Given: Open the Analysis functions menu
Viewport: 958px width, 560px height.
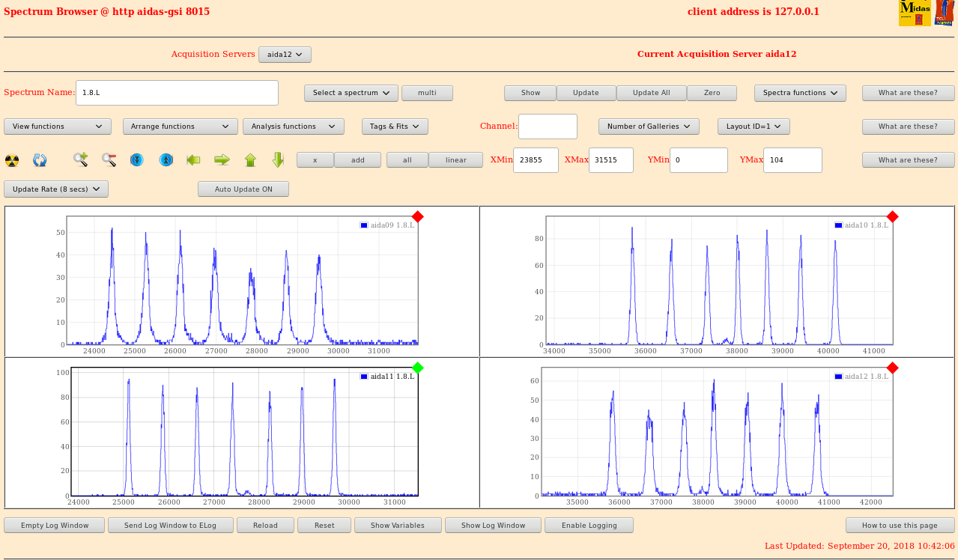Looking at the screenshot, I should [x=293, y=127].
